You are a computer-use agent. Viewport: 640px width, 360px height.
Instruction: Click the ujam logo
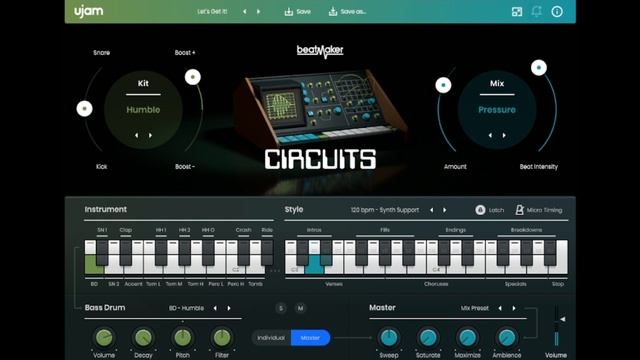click(89, 11)
